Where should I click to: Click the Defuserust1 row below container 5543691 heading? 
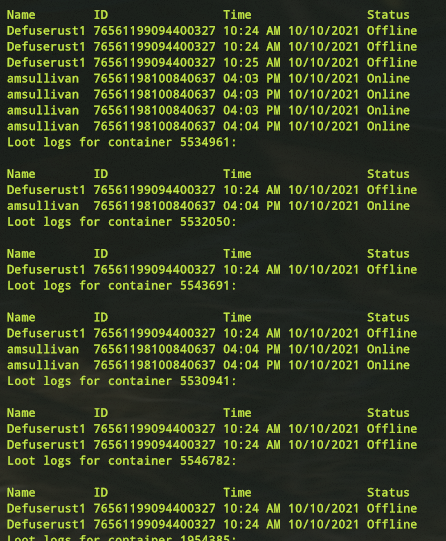(x=212, y=334)
